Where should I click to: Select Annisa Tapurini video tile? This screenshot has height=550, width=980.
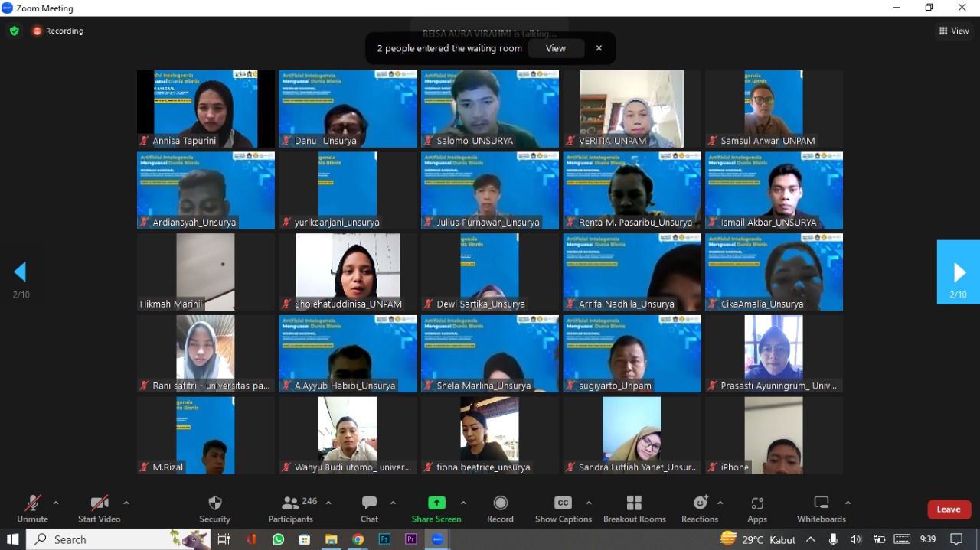(206, 109)
